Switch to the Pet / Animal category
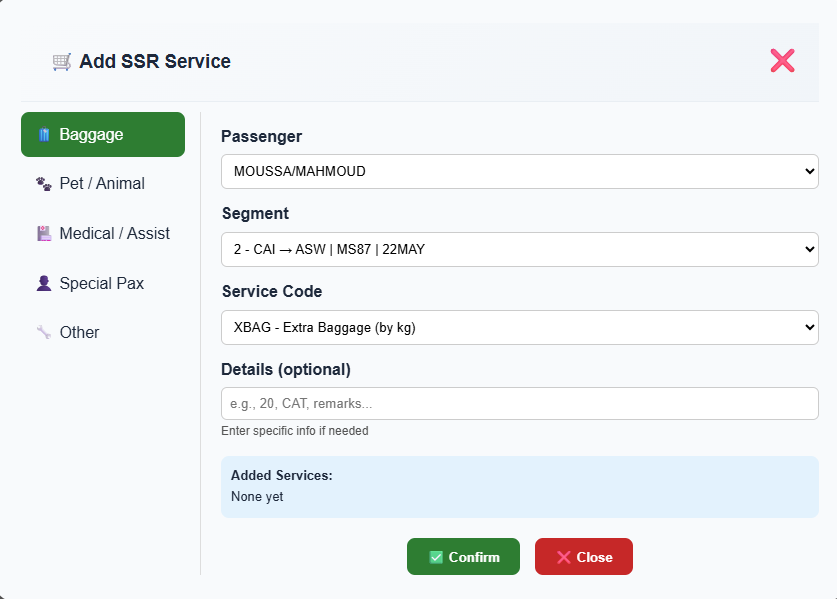Image resolution: width=837 pixels, height=599 pixels. click(x=103, y=184)
